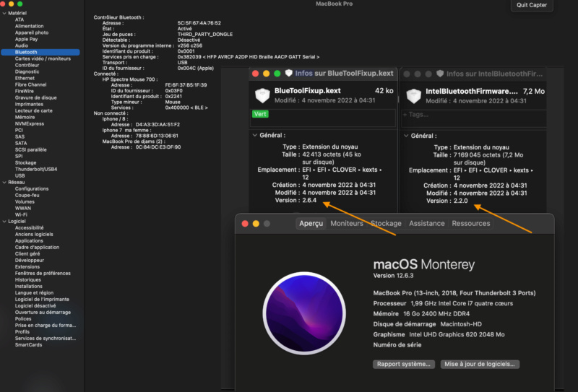The height and width of the screenshot is (392, 578).
Task: Click the HP Spectre Mouse 700 entry
Action: pyautogui.click(x=130, y=79)
